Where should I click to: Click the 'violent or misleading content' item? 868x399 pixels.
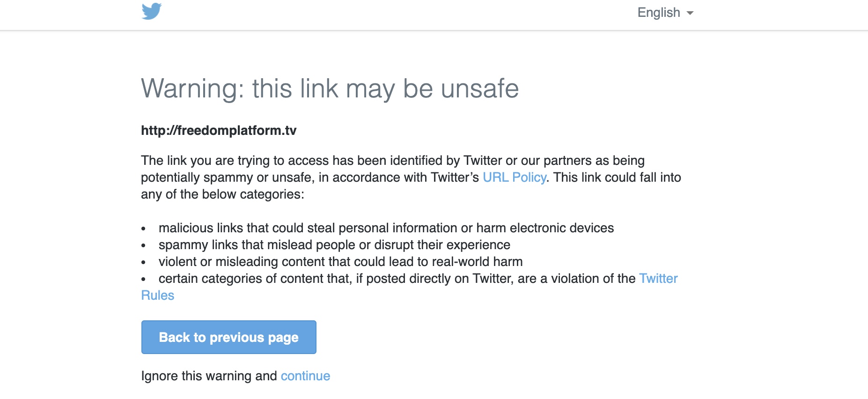click(340, 262)
